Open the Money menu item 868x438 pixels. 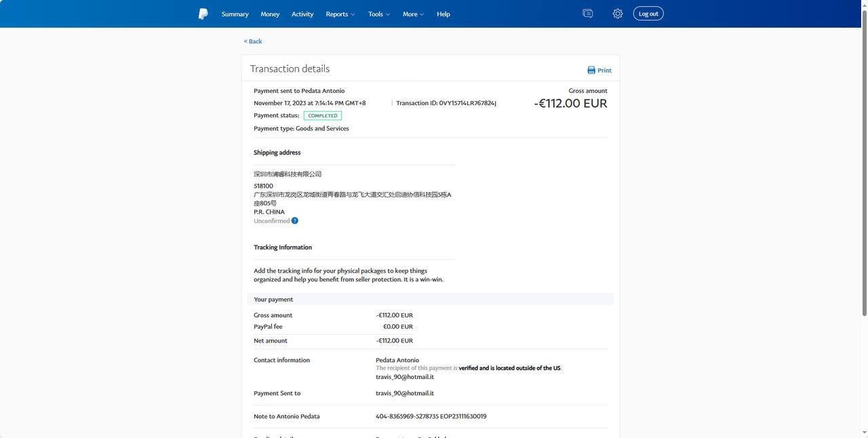[270, 14]
